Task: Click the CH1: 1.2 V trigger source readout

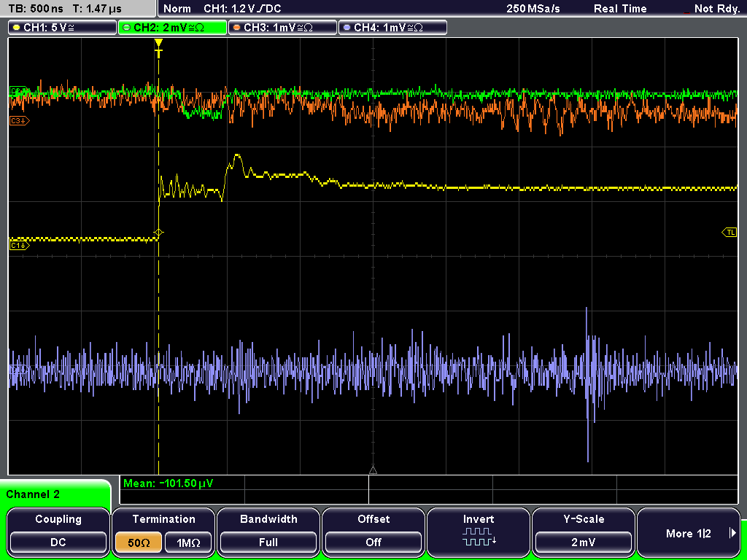Action: click(x=242, y=9)
